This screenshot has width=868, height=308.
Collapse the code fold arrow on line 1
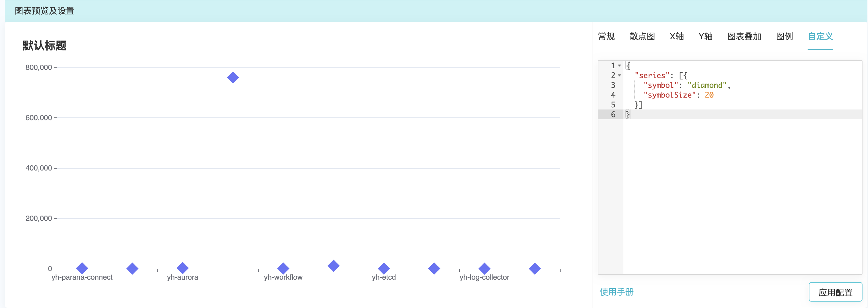pyautogui.click(x=619, y=66)
